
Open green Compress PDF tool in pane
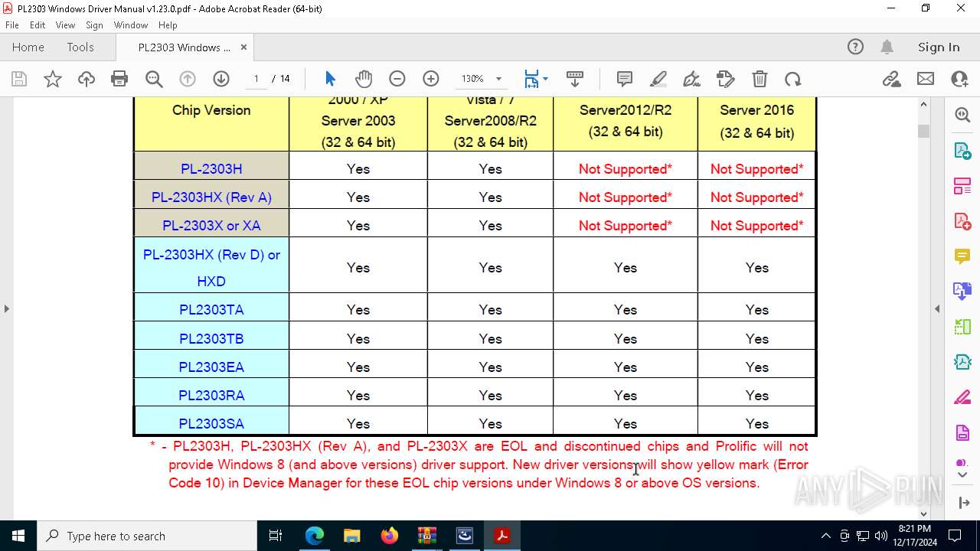pos(962,327)
